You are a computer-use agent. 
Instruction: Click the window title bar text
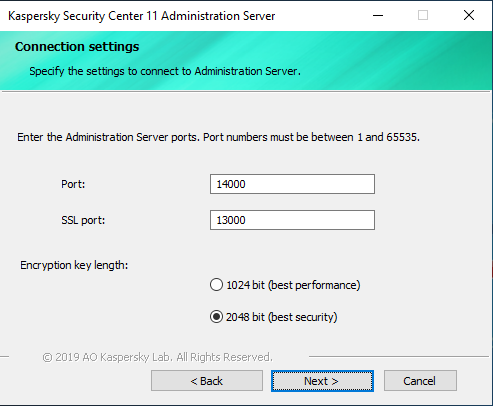pos(142,16)
